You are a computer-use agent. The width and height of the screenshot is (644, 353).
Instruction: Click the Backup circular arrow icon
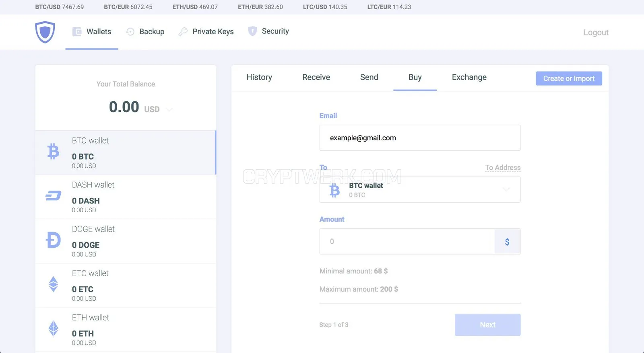130,32
